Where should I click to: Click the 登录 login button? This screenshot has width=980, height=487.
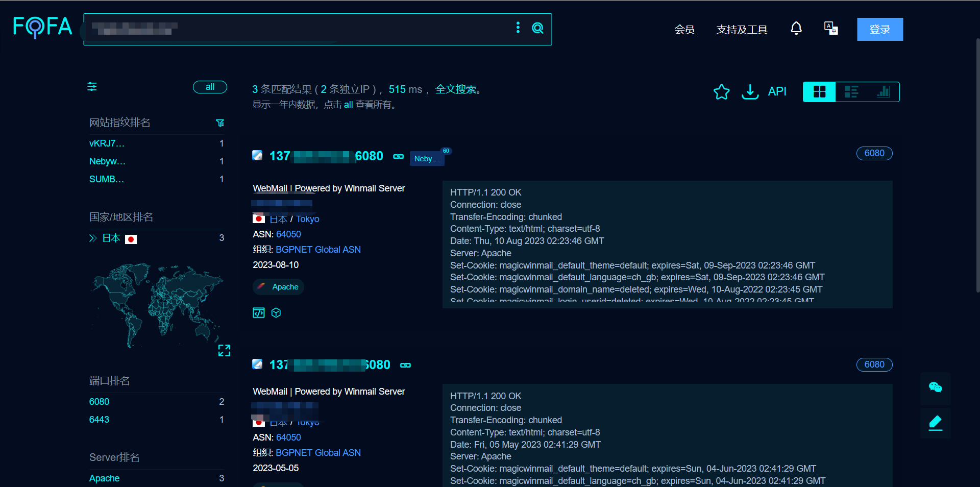point(880,29)
